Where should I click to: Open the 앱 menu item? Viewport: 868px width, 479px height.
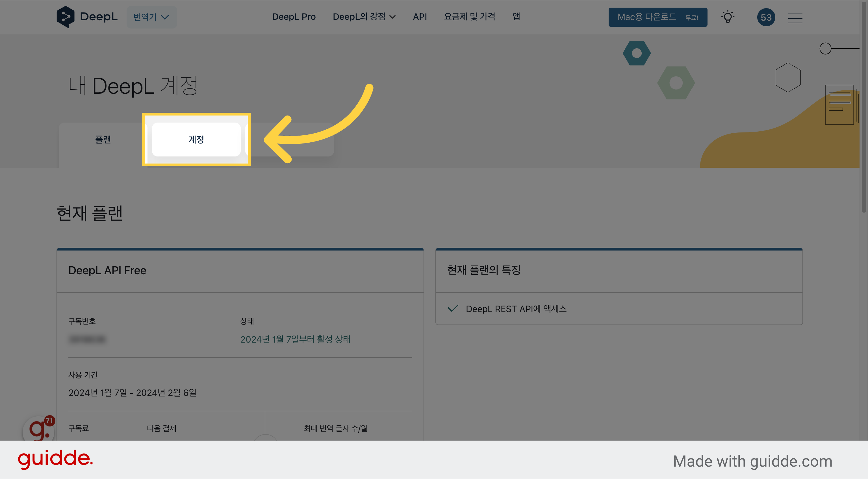click(x=516, y=16)
